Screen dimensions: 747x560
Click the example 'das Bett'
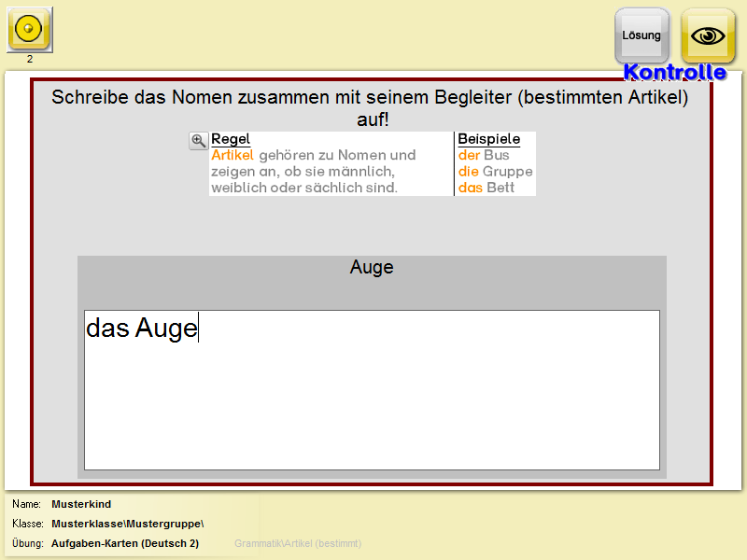(x=486, y=188)
